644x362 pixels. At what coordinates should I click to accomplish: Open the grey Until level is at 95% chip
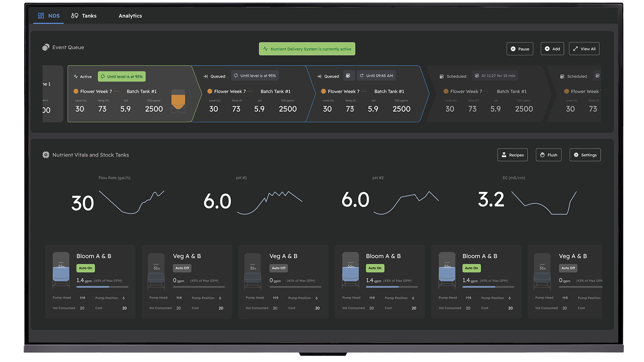255,76
